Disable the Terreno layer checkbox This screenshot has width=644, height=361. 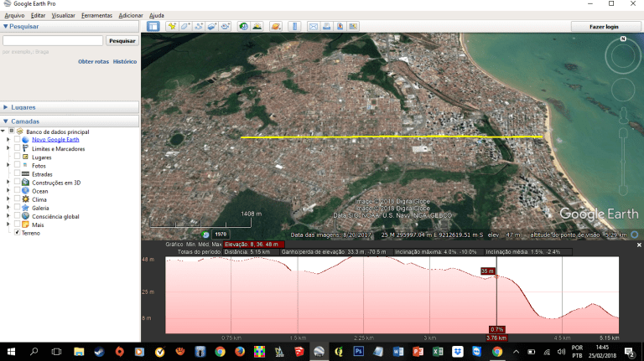click(18, 233)
